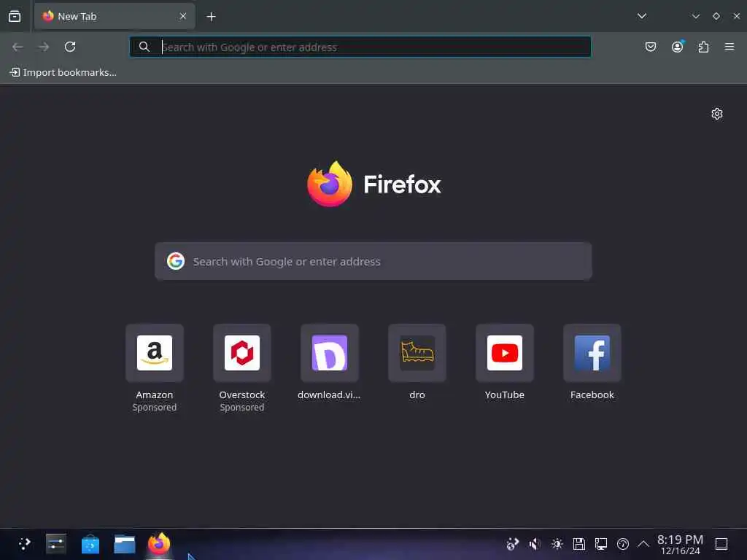Open Save to Pocket icon
This screenshot has height=560, width=747.
pyautogui.click(x=650, y=47)
